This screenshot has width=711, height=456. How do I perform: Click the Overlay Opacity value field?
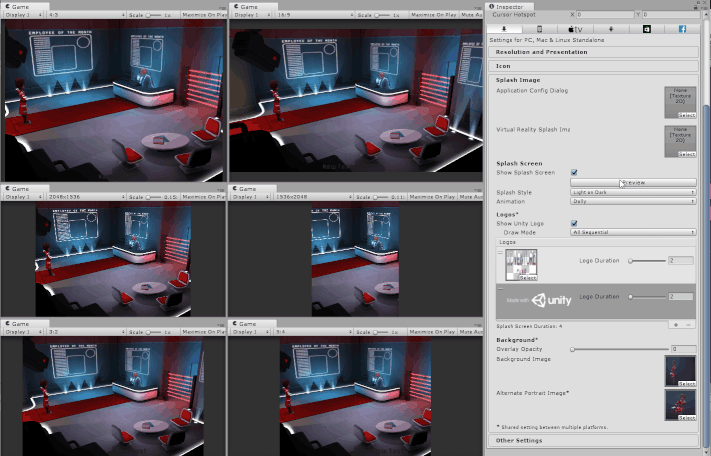[x=684, y=349]
